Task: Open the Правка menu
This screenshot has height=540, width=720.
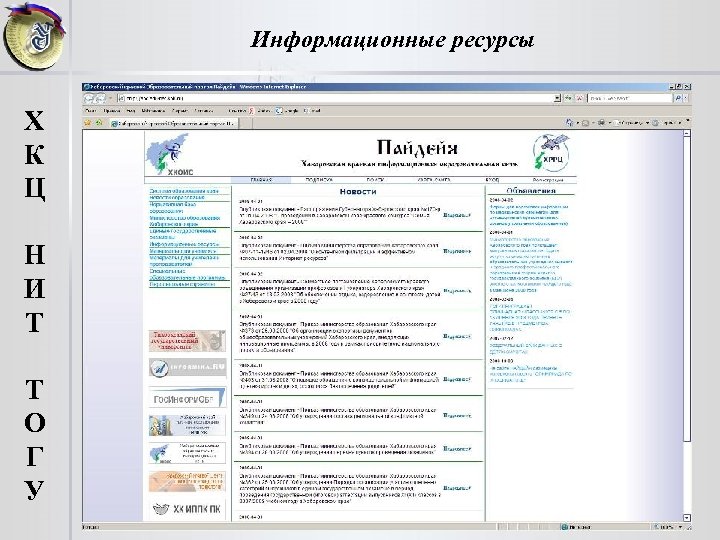Action: 112,111
